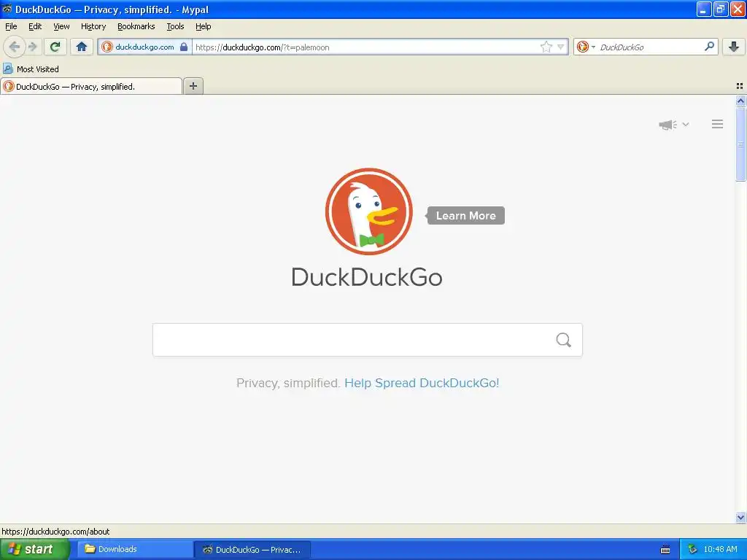Screen dimensions: 747x560
Task: Reload the page with the refresh icon
Action: 55,47
